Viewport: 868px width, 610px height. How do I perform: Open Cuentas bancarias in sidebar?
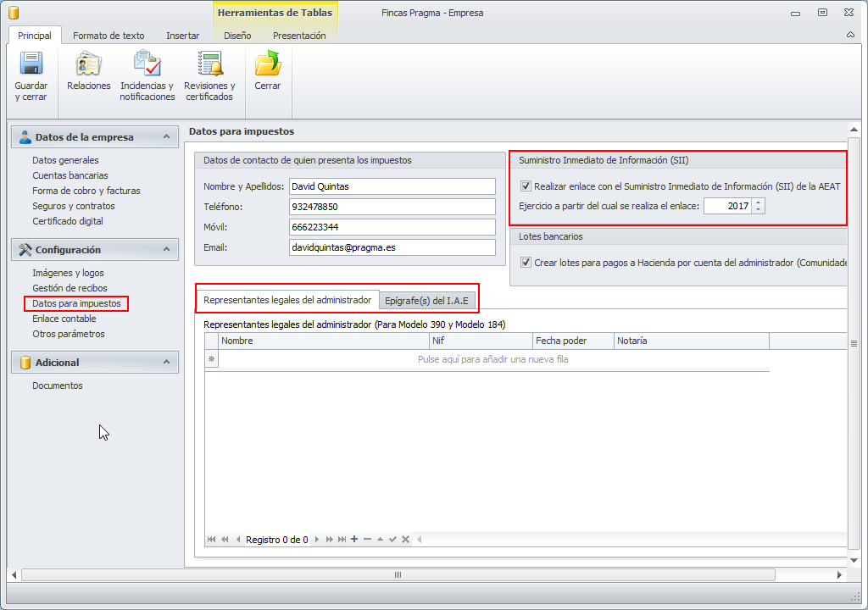[70, 175]
